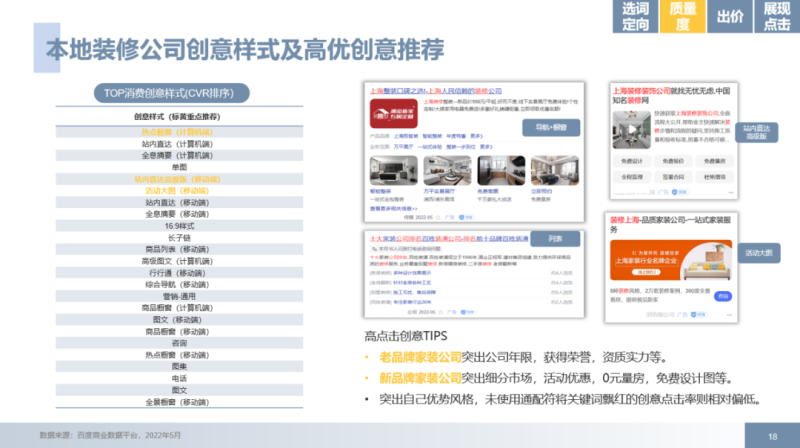
Task: Click the 列表 label button
Action: coord(555,239)
